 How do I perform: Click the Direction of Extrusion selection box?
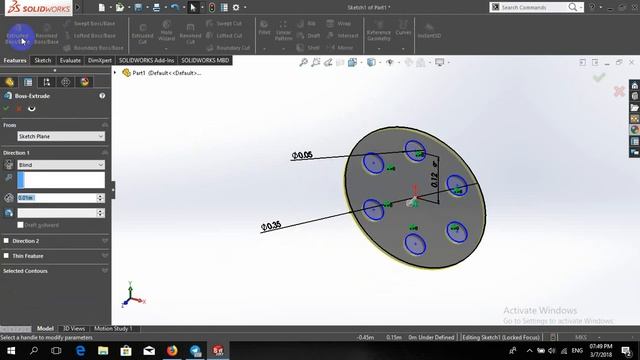pyautogui.click(x=61, y=180)
